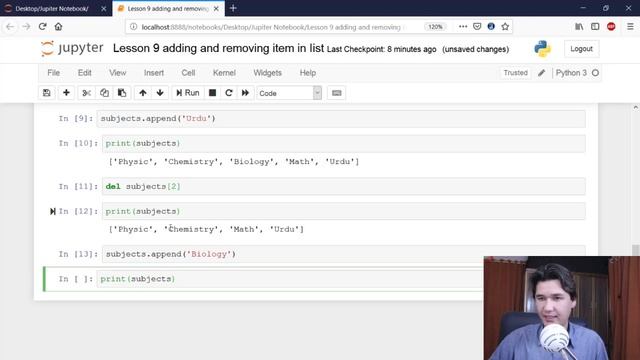640x360 pixels.
Task: Open the Insert menu
Action: (x=154, y=73)
